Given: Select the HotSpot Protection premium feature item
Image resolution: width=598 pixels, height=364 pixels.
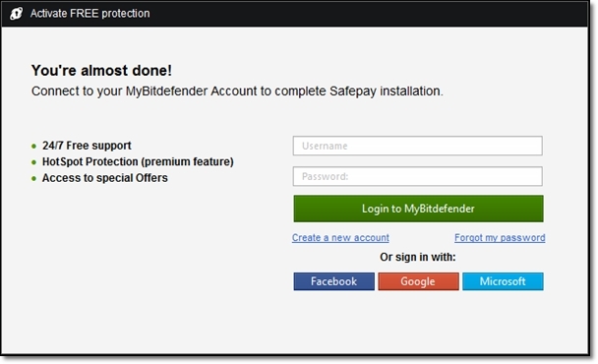Looking at the screenshot, I should tap(138, 161).
